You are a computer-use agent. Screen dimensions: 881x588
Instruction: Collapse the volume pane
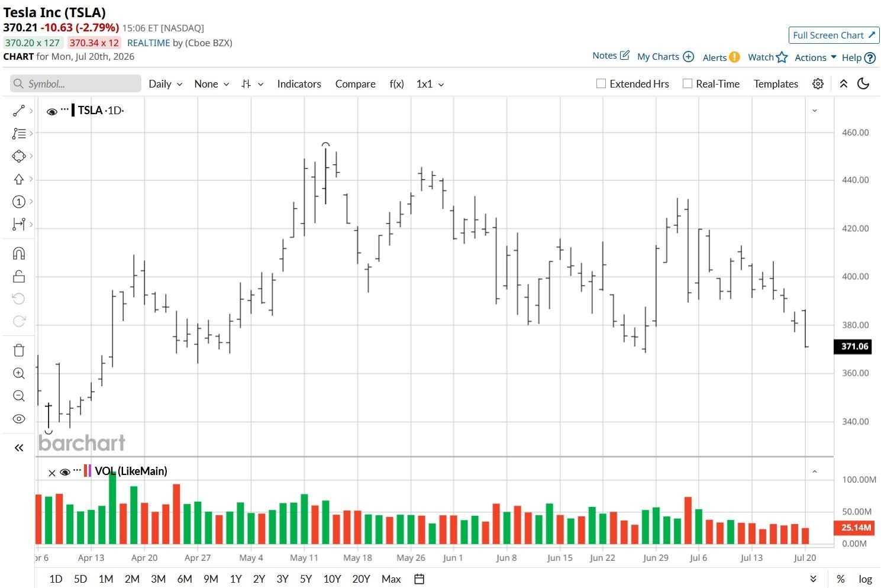pyautogui.click(x=815, y=471)
